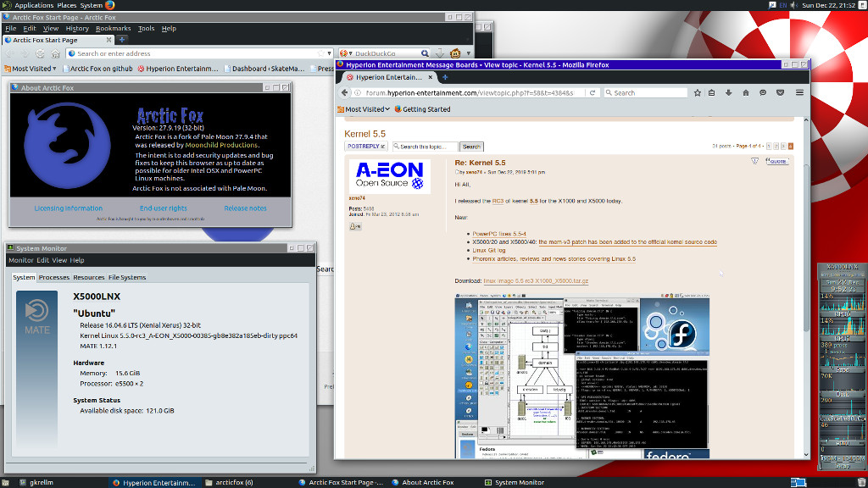This screenshot has height=488, width=868.
Task: Close the Hyperion Entertain... Firefox tab
Action: (x=430, y=77)
